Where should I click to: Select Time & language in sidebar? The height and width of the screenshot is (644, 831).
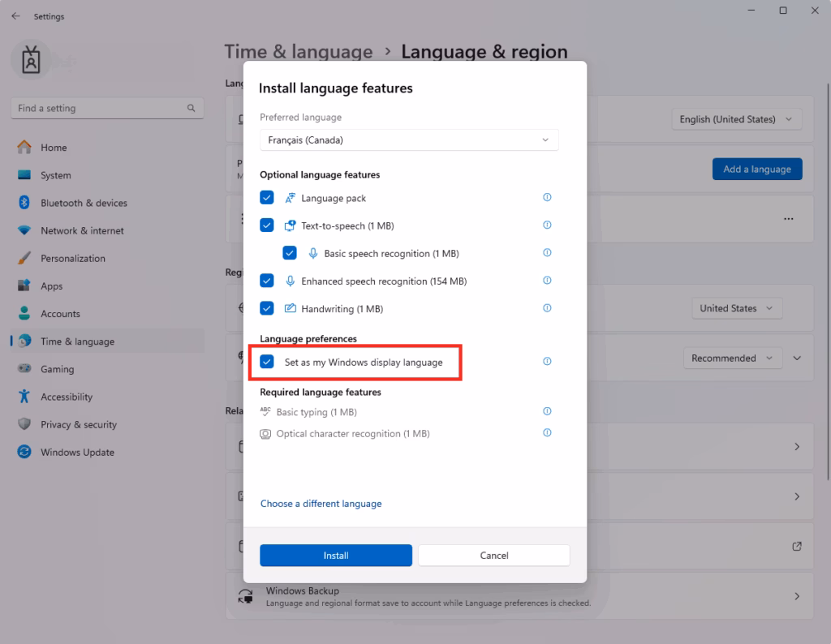[107, 341]
